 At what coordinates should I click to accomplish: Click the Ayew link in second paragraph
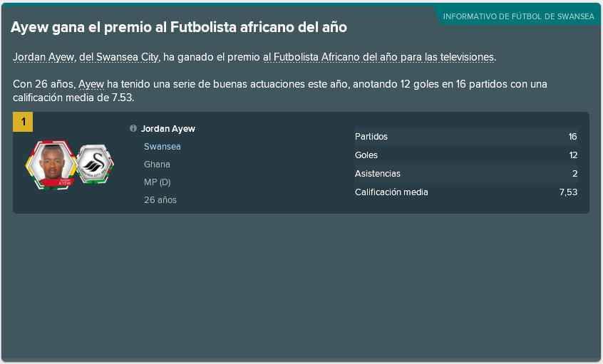[91, 84]
